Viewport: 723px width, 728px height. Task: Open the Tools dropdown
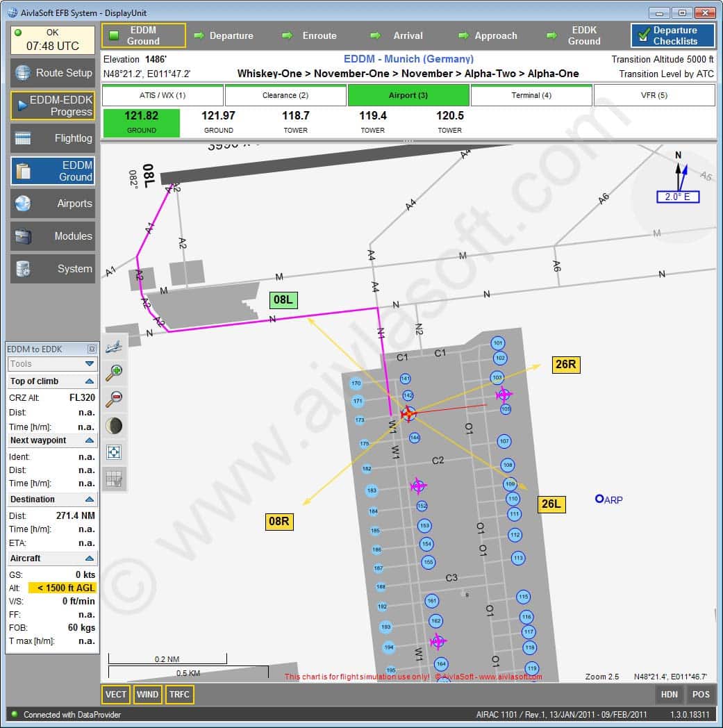coord(52,363)
